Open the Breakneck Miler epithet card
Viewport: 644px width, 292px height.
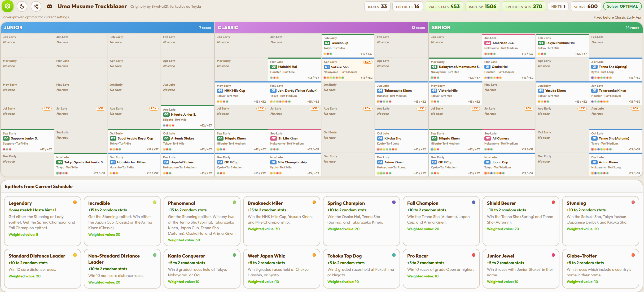[282, 221]
